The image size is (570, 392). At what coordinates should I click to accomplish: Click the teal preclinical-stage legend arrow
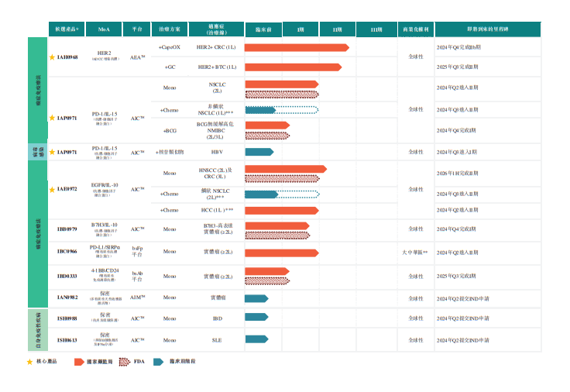(159, 362)
